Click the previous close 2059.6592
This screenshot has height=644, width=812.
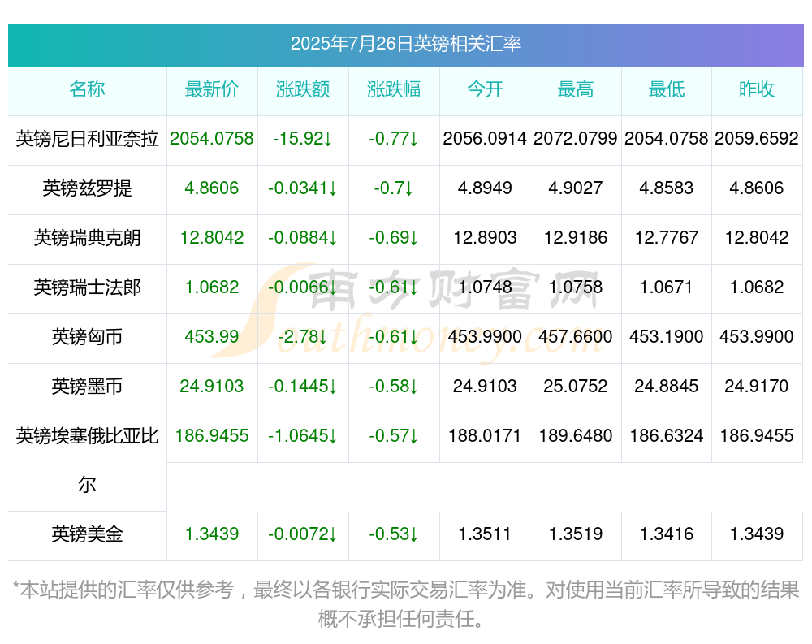point(757,139)
